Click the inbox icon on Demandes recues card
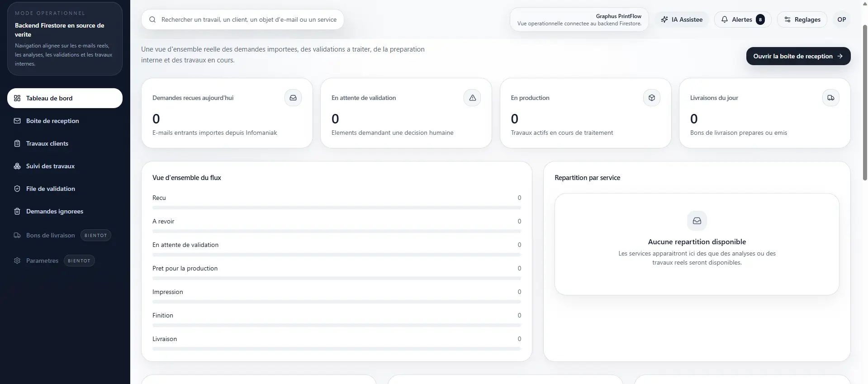The width and height of the screenshot is (868, 384). (293, 98)
